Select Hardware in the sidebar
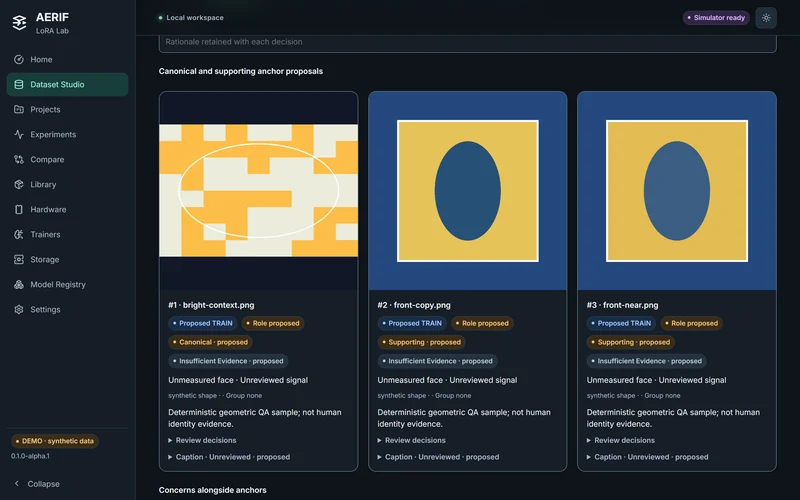800x500 pixels. point(67,209)
